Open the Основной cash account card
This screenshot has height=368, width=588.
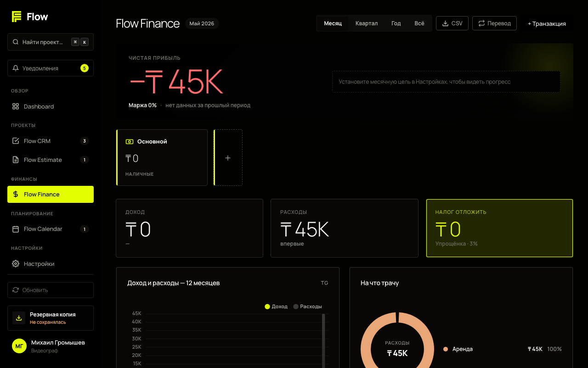point(162,157)
